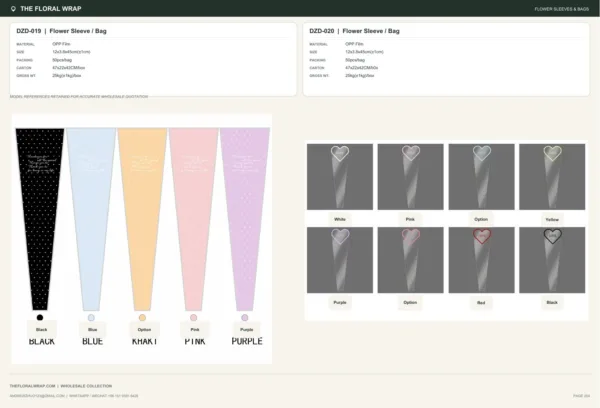Pick the pink color dot under cone sleeves
This screenshot has height=408, width=600.
pos(194,318)
